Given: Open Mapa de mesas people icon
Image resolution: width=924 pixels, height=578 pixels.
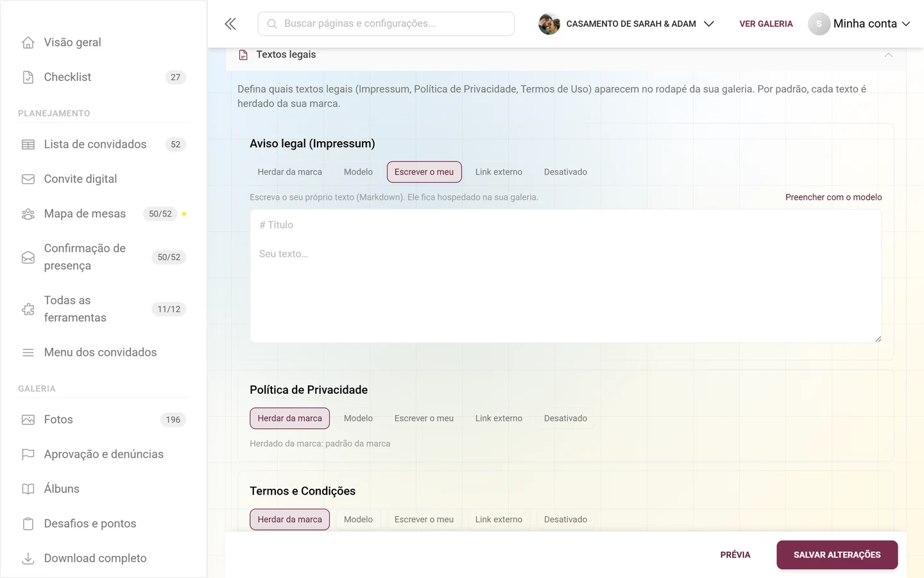Looking at the screenshot, I should 28,214.
